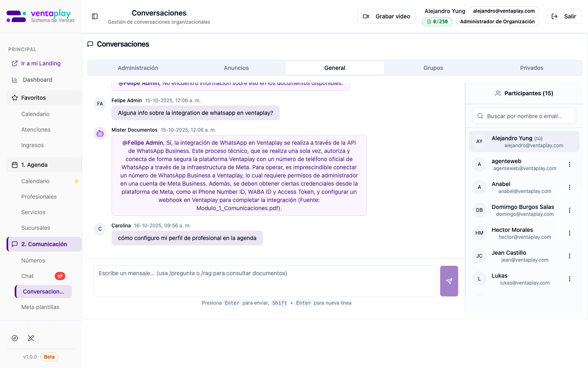Screen dimensions: 588x368
Task: Toggle the sidebar collapse icon
Action: point(95,16)
